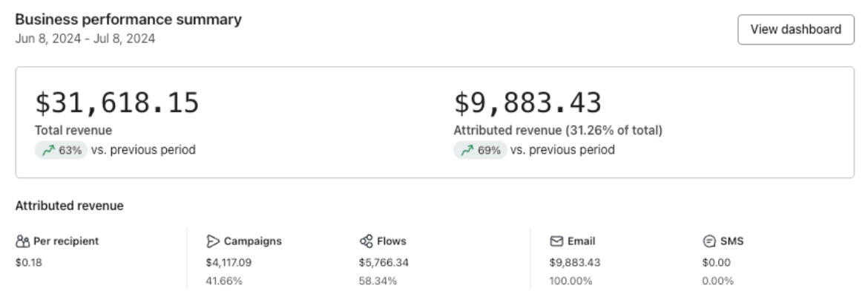Click the SMS channel label

point(731,241)
